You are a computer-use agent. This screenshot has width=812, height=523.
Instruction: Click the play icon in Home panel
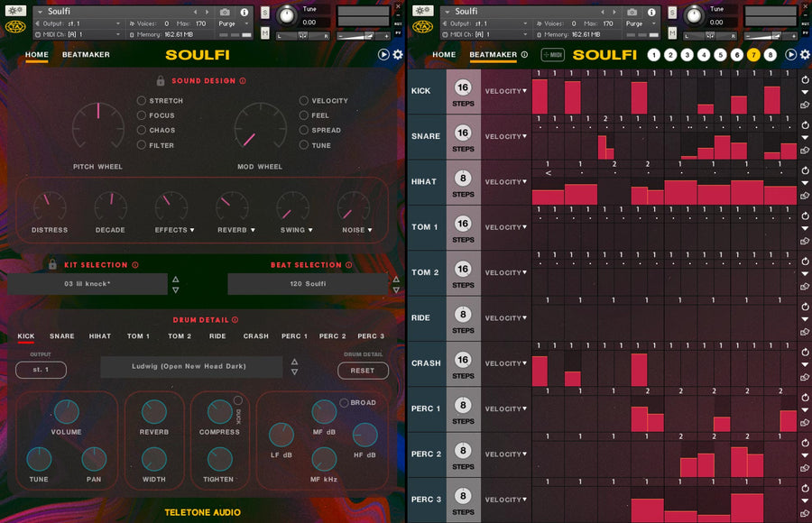383,54
